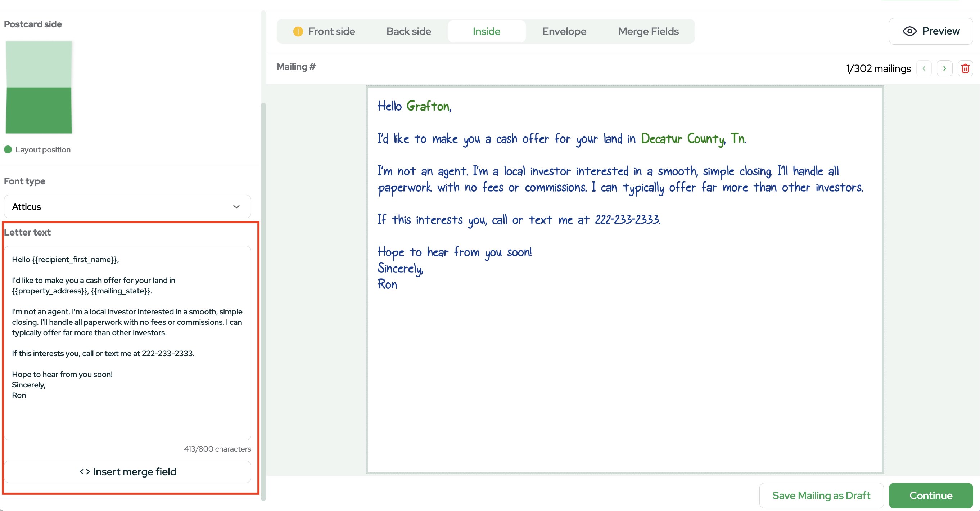Click the eye icon in Preview

tap(909, 31)
